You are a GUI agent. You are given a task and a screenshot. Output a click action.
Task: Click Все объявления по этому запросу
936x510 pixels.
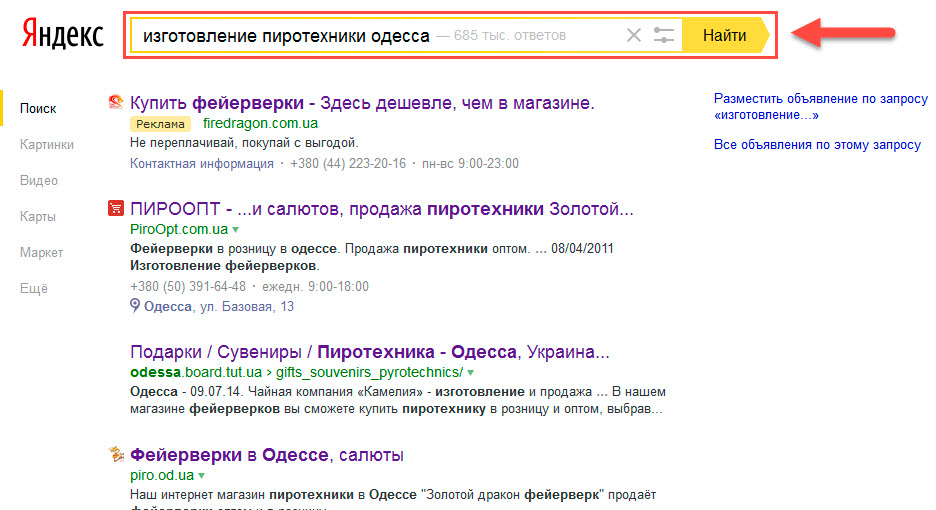(x=817, y=145)
